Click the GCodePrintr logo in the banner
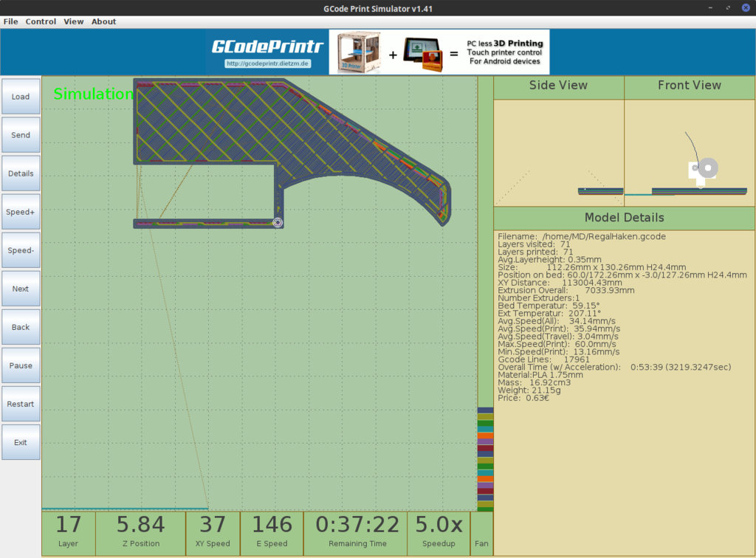Screen dimensions: 756x558 click(x=267, y=46)
